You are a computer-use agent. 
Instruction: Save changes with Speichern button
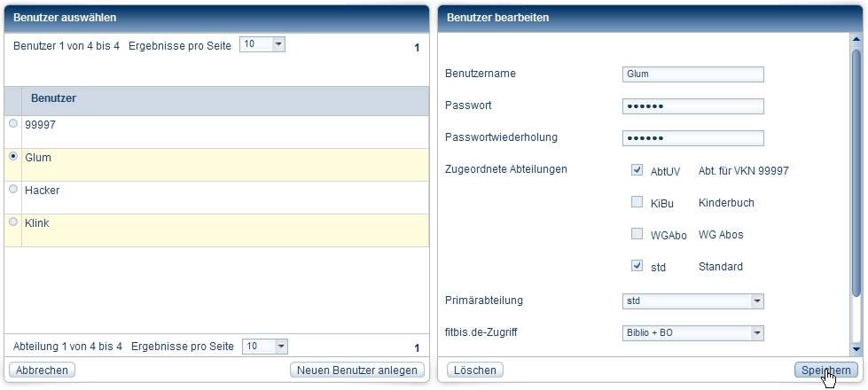825,370
